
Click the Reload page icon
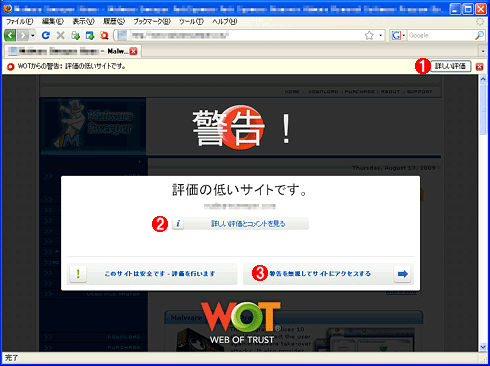[x=46, y=35]
